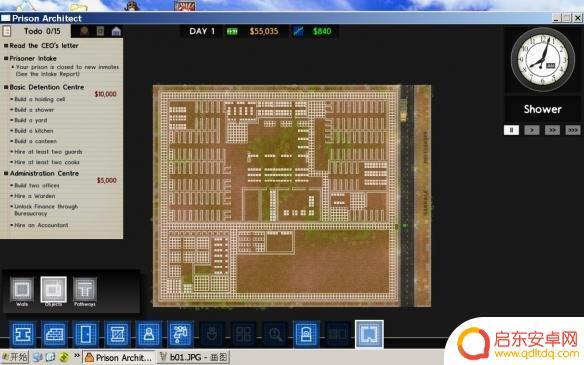The height and width of the screenshot is (365, 584).
Task: Click 'Hire at least two cooks' task
Action: coord(47,162)
